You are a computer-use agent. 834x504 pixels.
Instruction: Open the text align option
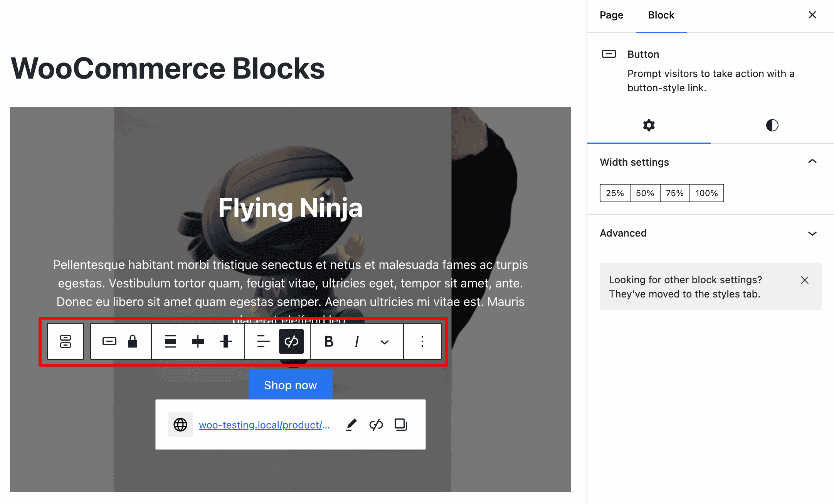click(263, 341)
